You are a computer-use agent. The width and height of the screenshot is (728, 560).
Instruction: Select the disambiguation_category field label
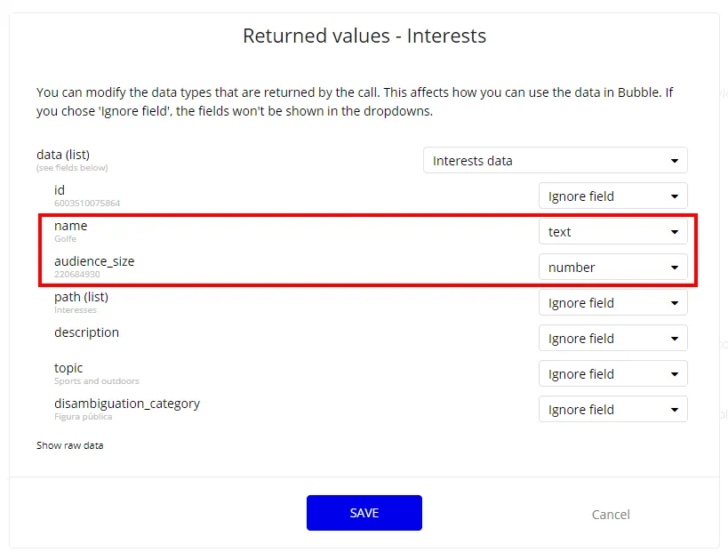(126, 404)
